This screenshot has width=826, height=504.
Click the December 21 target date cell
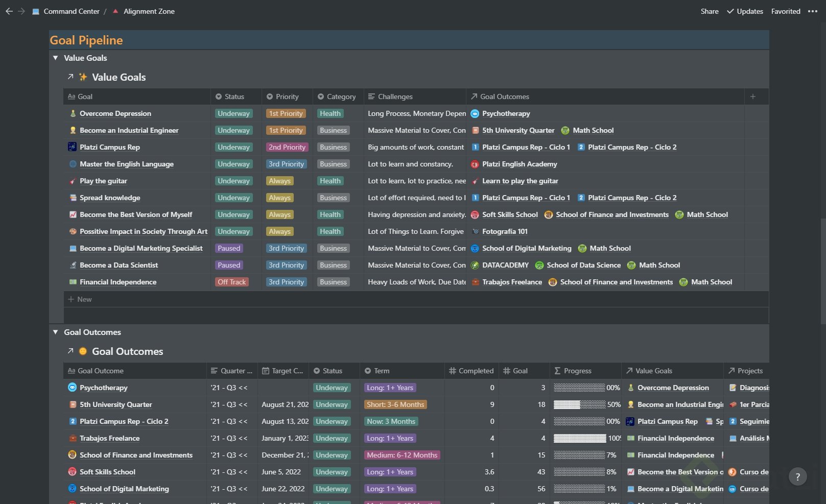284,455
